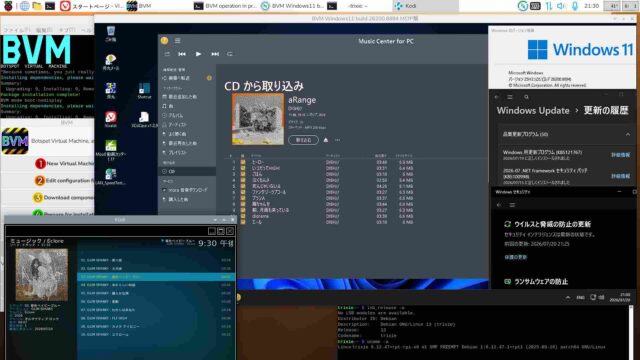Skip to previous track in Music Center
This screenshot has height=360, width=640.
[x=182, y=54]
